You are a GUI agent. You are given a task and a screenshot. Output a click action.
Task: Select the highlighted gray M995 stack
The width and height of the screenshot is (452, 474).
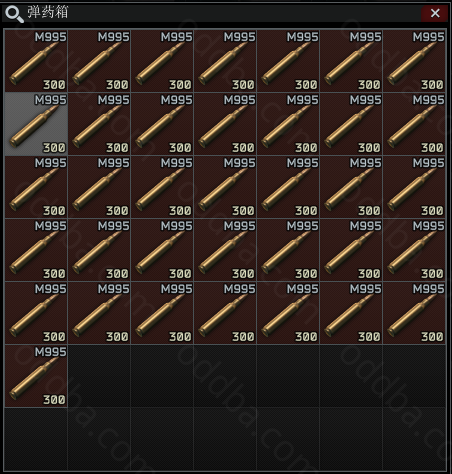[x=36, y=124]
